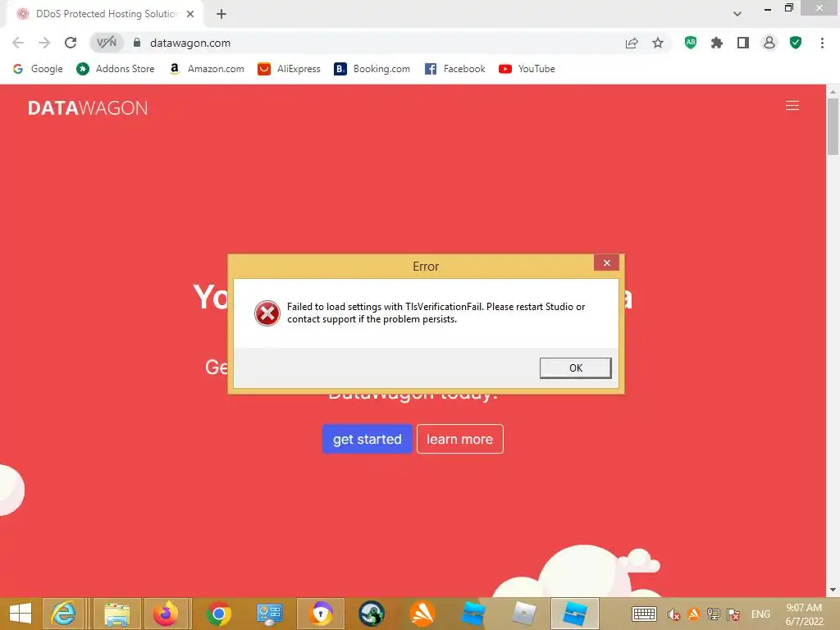The image size is (840, 630).
Task: Open the Avast antivirus taskbar icon
Action: click(422, 614)
